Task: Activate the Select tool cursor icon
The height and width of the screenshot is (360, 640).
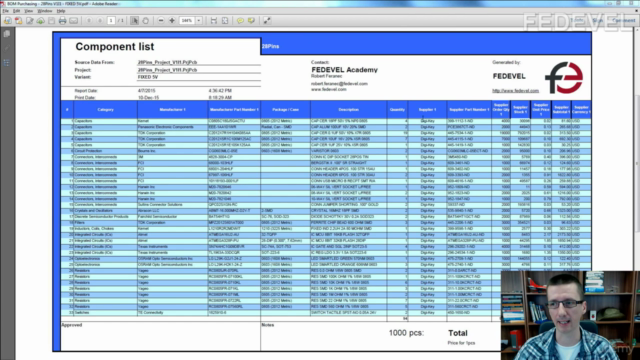Action: [134, 20]
